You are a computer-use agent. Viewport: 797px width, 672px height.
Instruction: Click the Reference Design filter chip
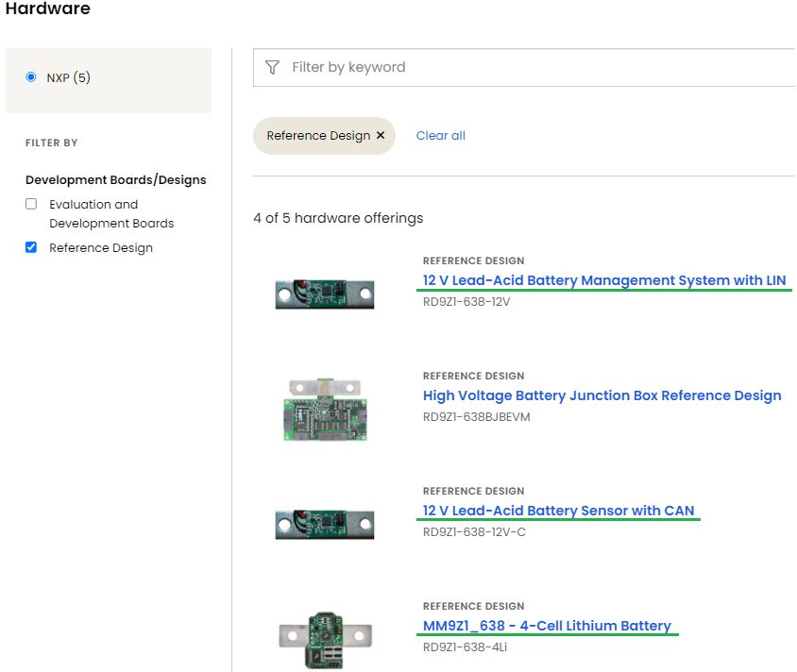(317, 136)
